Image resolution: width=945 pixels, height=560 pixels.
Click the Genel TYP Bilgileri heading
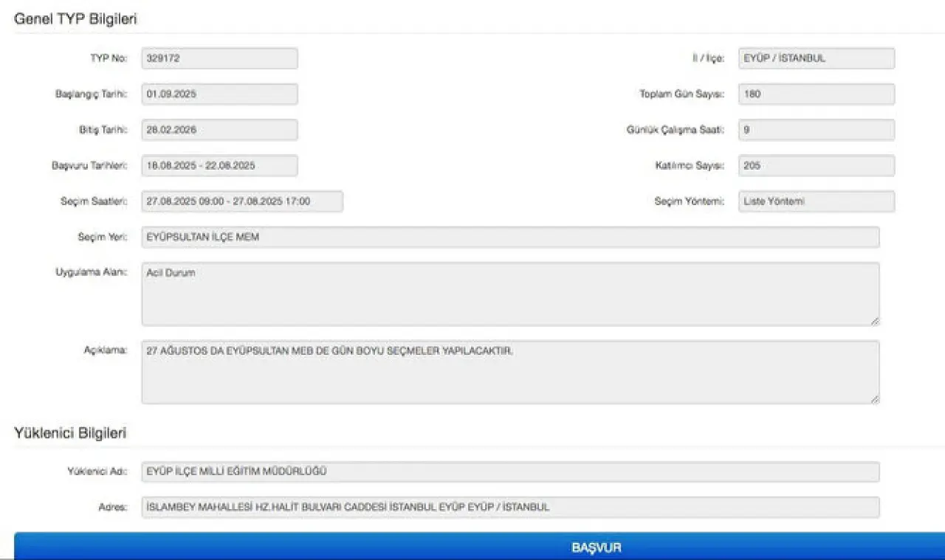tap(75, 20)
